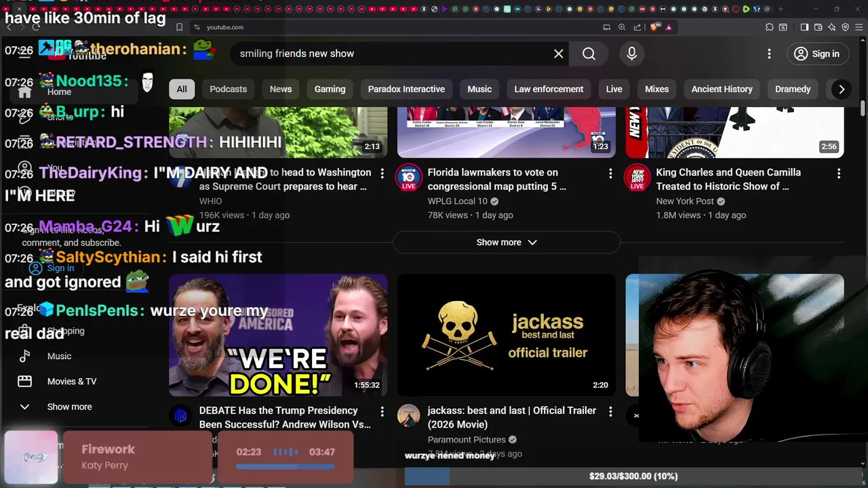Screen dimensions: 868x488
Task: Filter results by Live chip
Action: [x=614, y=89]
